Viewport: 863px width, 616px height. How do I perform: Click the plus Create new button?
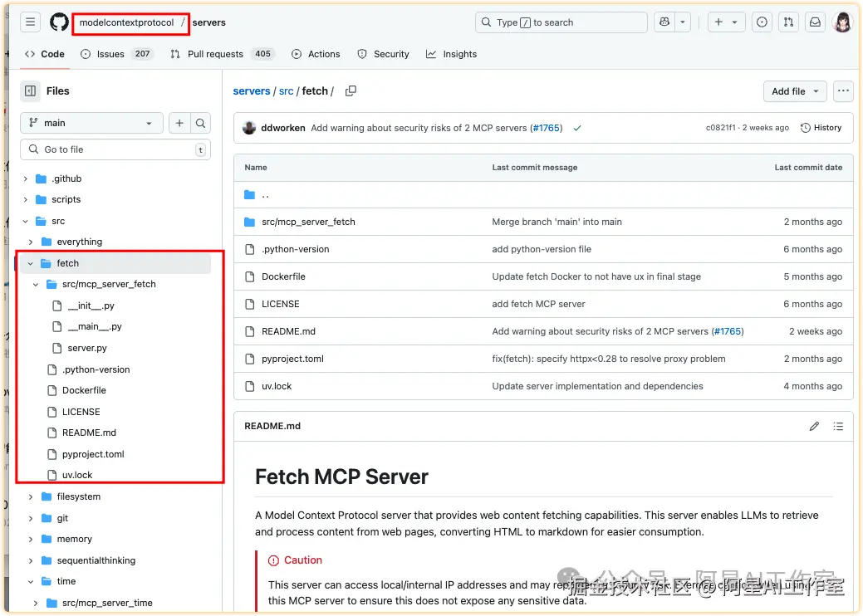[726, 22]
